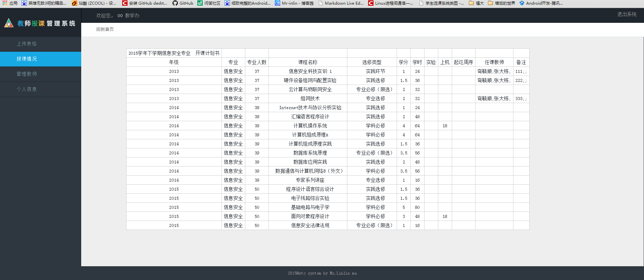This screenshot has width=644, height=280.
Task: Click 上机 value 18 in 计算机操作系统 row
Action: point(445,126)
